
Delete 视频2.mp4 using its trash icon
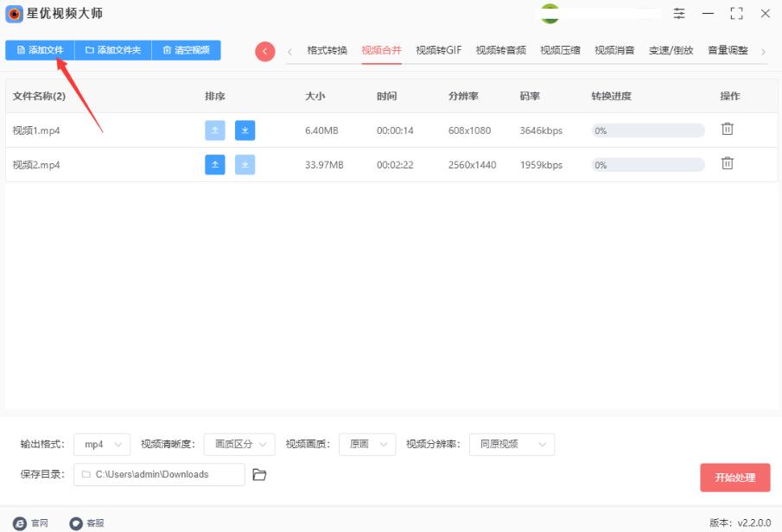click(728, 163)
